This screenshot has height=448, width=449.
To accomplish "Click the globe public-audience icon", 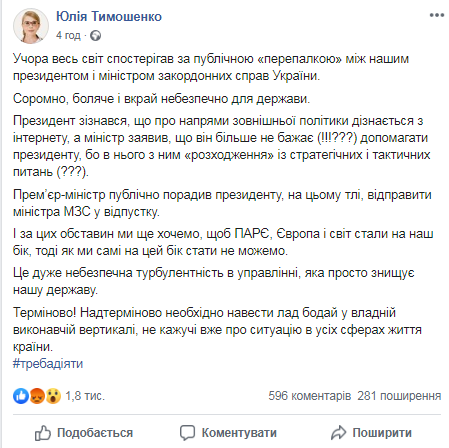I will pyautogui.click(x=96, y=35).
